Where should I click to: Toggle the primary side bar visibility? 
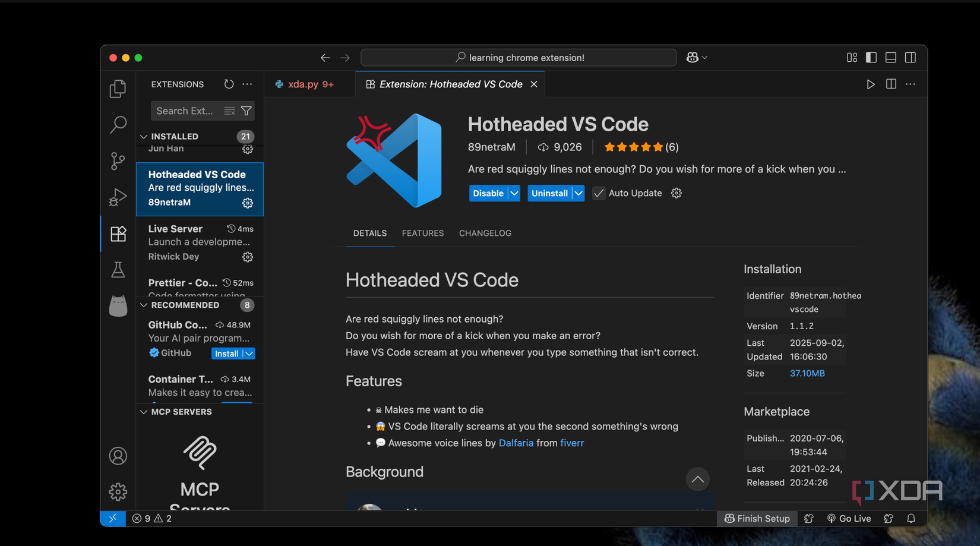(x=871, y=58)
